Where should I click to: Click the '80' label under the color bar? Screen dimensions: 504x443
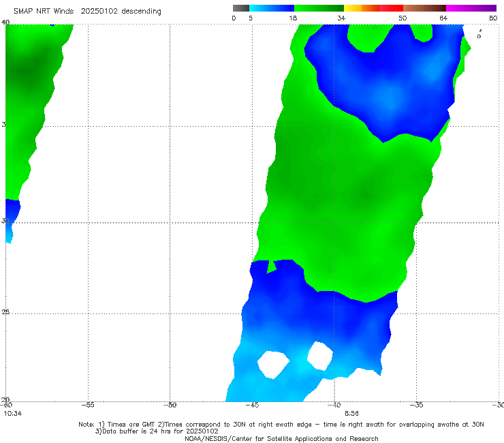[x=493, y=18]
